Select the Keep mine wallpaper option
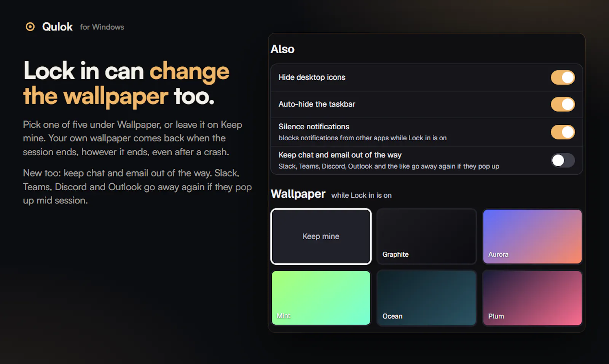Viewport: 609px width, 364px height. coord(321,236)
